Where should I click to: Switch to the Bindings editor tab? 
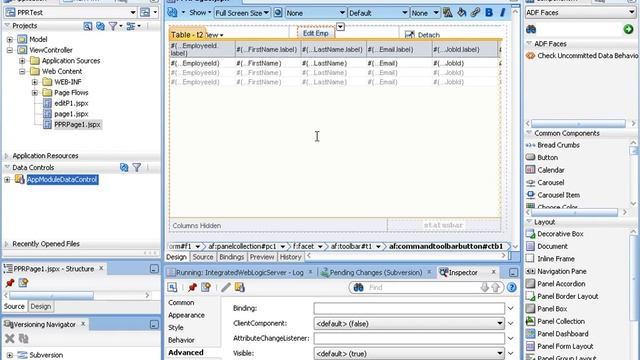231,257
